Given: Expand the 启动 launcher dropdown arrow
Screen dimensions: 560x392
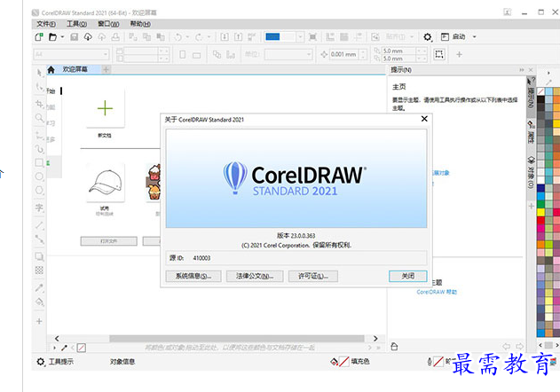Looking at the screenshot, I should 474,36.
